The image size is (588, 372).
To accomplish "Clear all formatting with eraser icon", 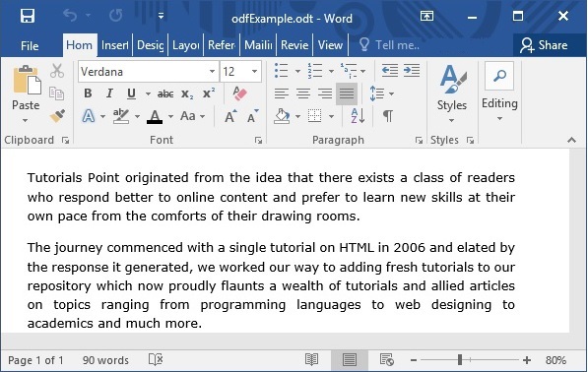I will point(239,93).
